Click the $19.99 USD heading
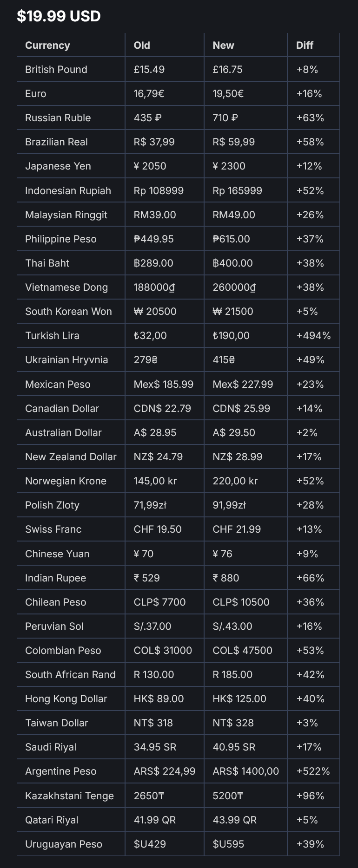Image resolution: width=358 pixels, height=868 pixels. coord(59,16)
